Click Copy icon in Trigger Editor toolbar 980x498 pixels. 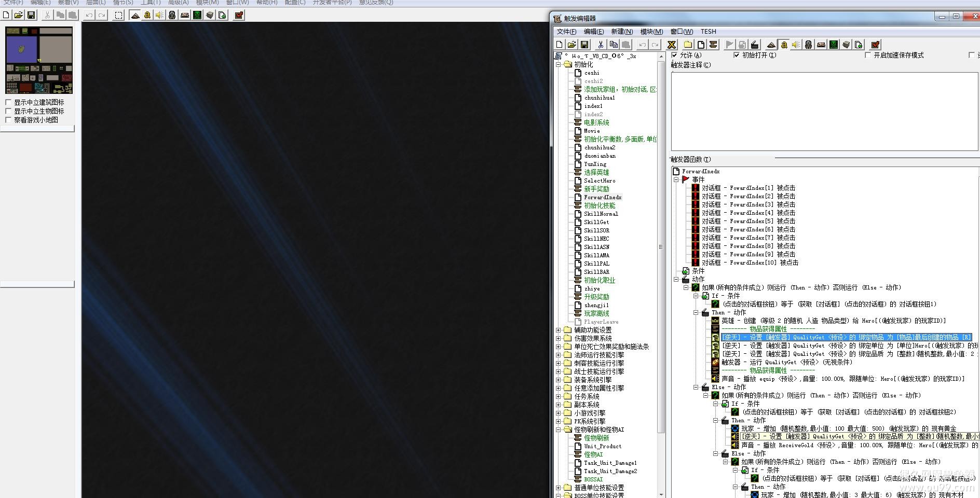(614, 45)
